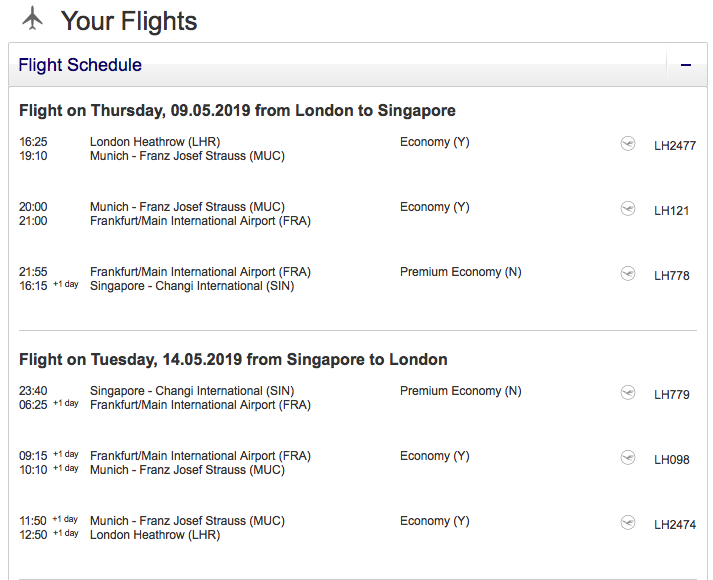The width and height of the screenshot is (713, 580).
Task: Select flight number LH2477
Action: 674,146
